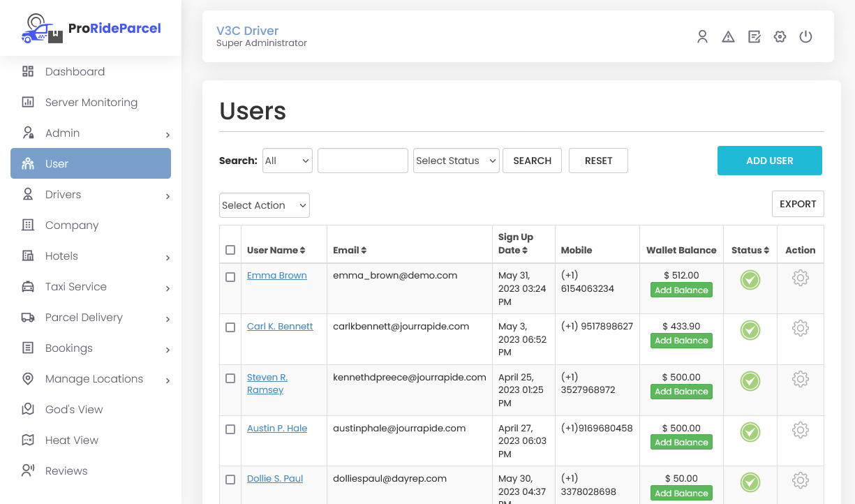Open action gear for Steven R. Ramsey

point(801,379)
